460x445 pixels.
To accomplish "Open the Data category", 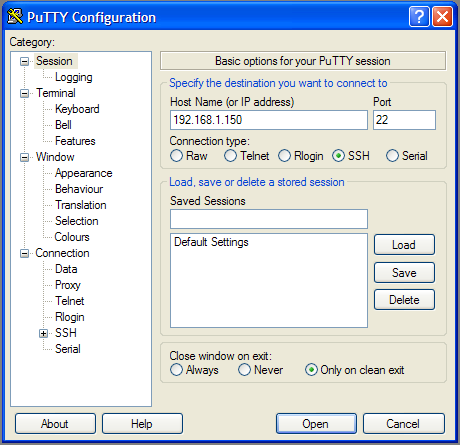I will click(66, 269).
